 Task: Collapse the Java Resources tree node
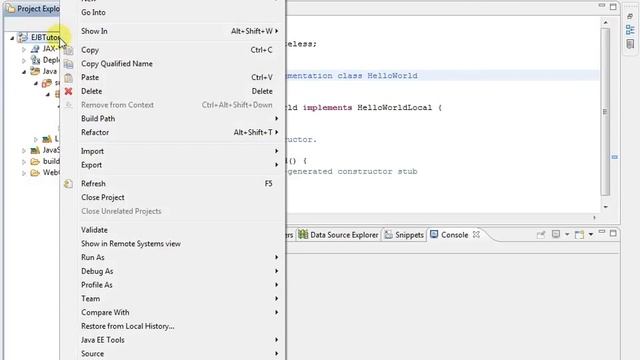(24, 72)
